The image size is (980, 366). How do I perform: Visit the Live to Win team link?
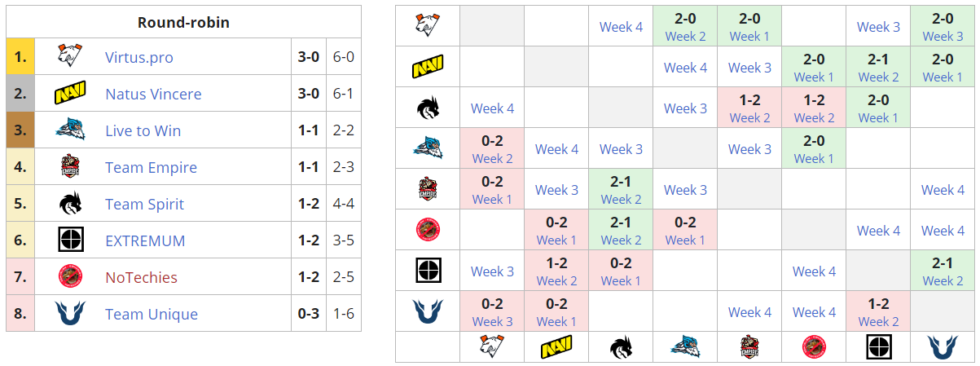click(x=143, y=130)
